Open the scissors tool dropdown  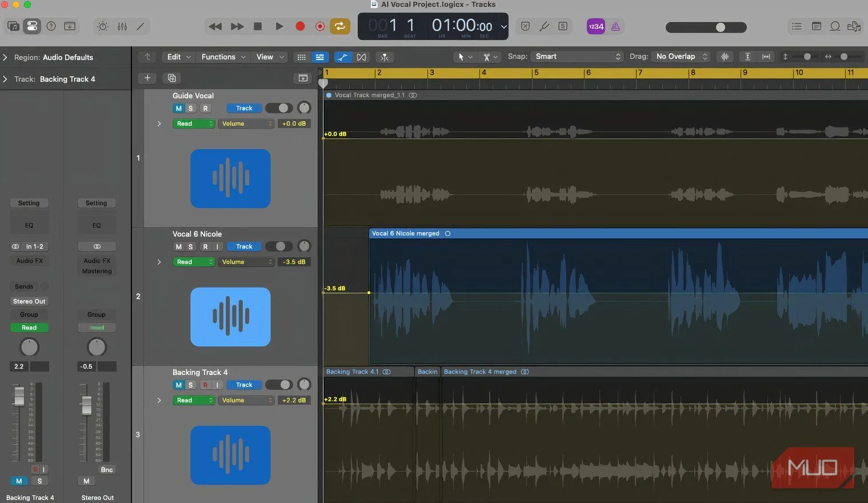(490, 57)
